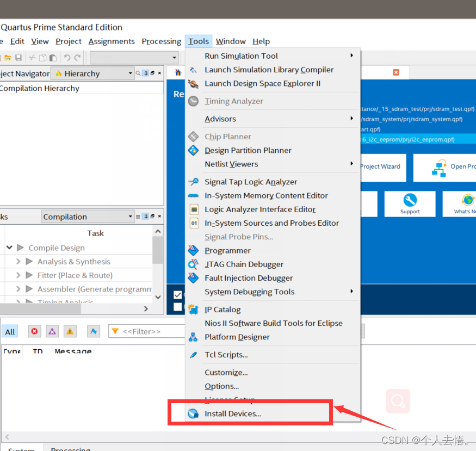Open the System Debugging Tools submenu
The image size is (476, 451).
(x=273, y=292)
